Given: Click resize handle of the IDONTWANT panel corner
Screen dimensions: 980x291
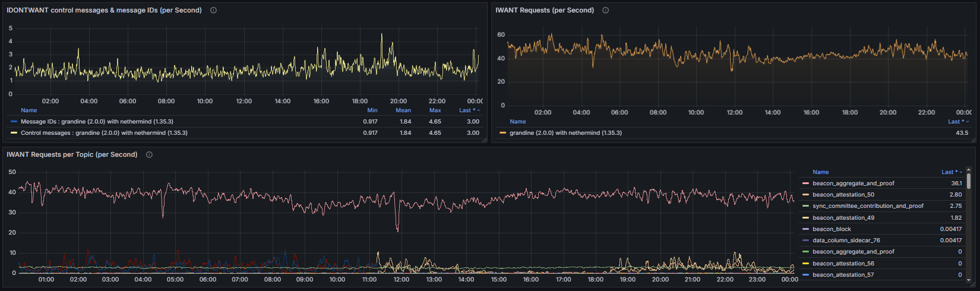Looking at the screenshot, I should click(484, 140).
